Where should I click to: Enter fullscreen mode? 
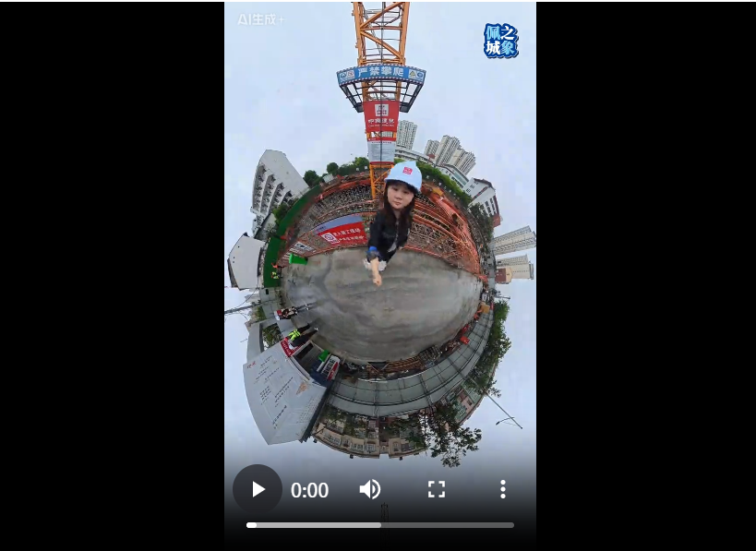(437, 489)
